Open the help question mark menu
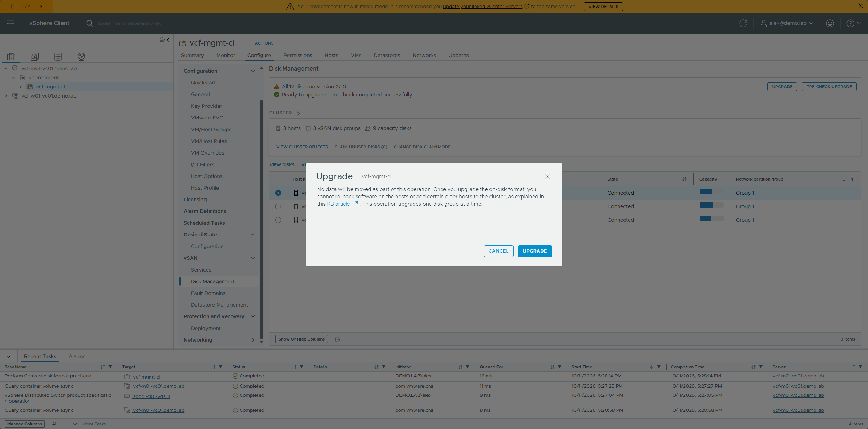This screenshot has height=429, width=868. coord(853,23)
